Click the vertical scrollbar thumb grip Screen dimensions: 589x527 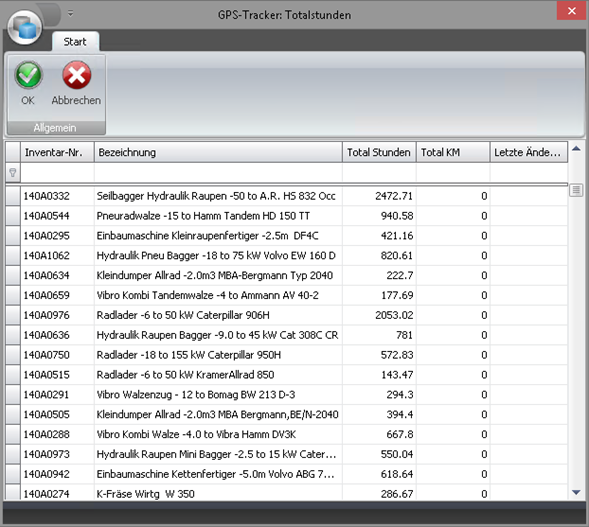[576, 190]
